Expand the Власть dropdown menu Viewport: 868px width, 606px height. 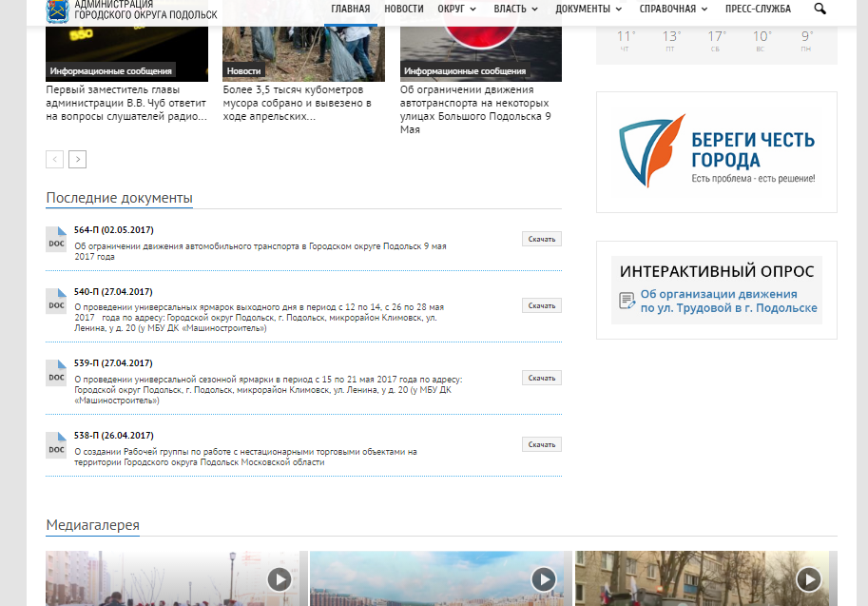[x=515, y=9]
